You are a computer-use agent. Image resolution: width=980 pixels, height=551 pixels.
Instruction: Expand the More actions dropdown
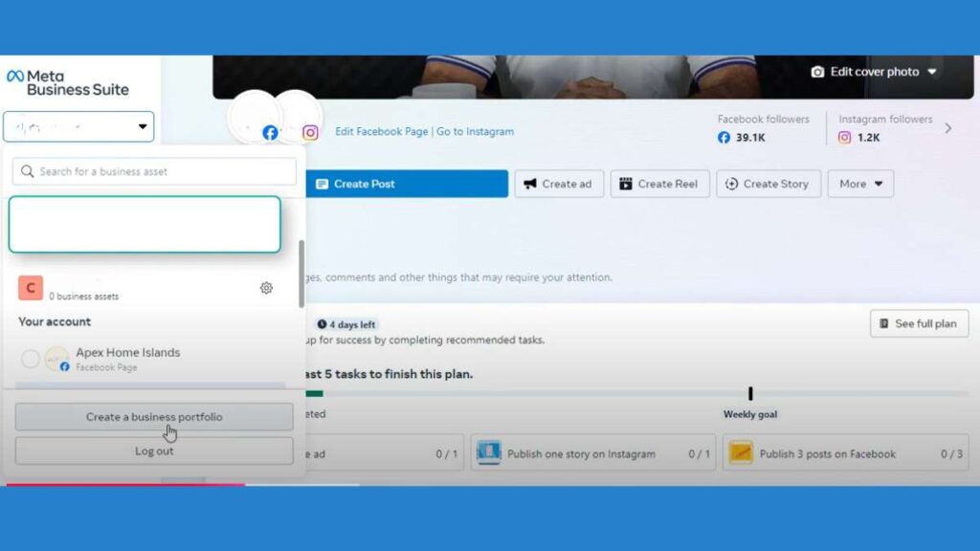tap(860, 184)
